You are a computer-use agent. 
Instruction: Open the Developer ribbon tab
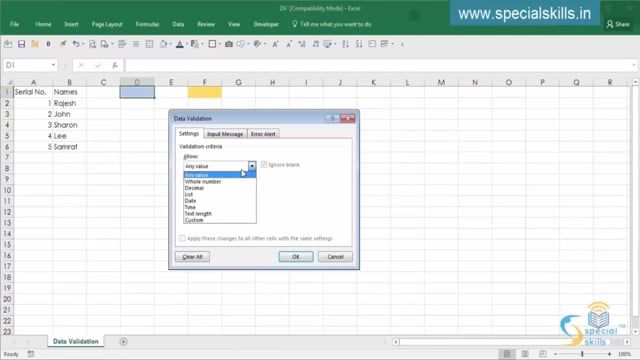pos(266,24)
